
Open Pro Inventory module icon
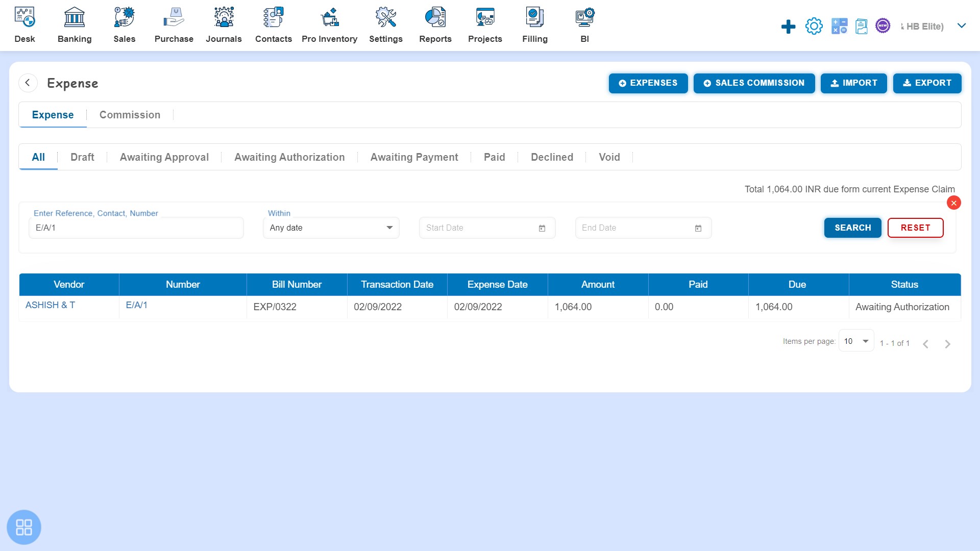click(329, 18)
